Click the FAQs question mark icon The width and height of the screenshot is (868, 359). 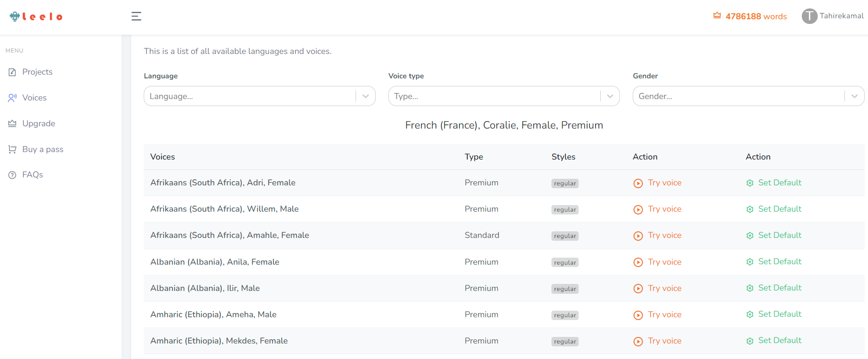click(x=12, y=175)
